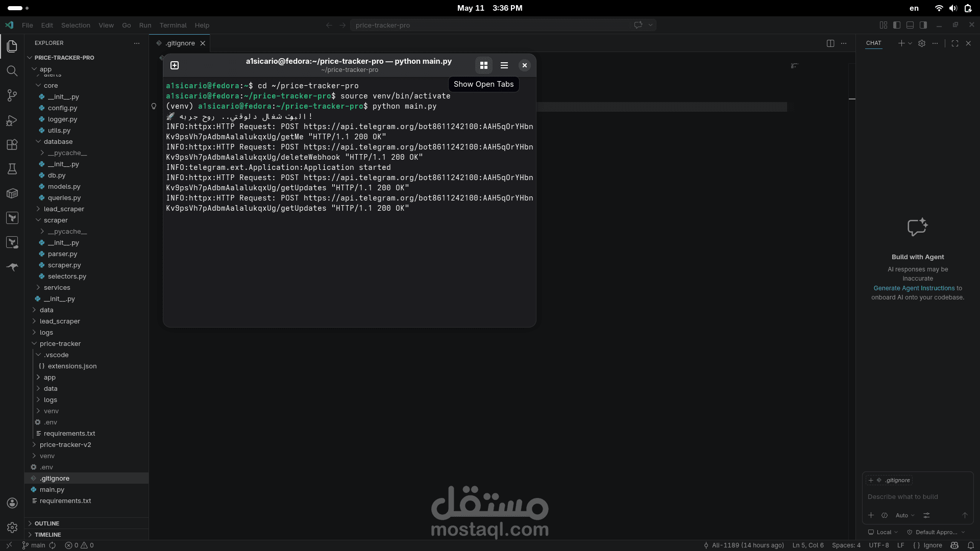Toggle Primary Side Bar visibility
Viewport: 980px width, 551px height.
(x=897, y=25)
